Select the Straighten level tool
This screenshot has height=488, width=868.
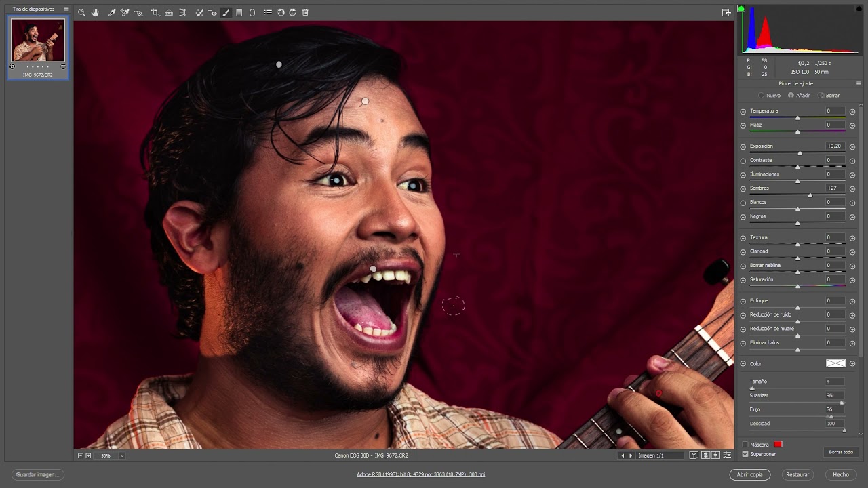pos(169,12)
